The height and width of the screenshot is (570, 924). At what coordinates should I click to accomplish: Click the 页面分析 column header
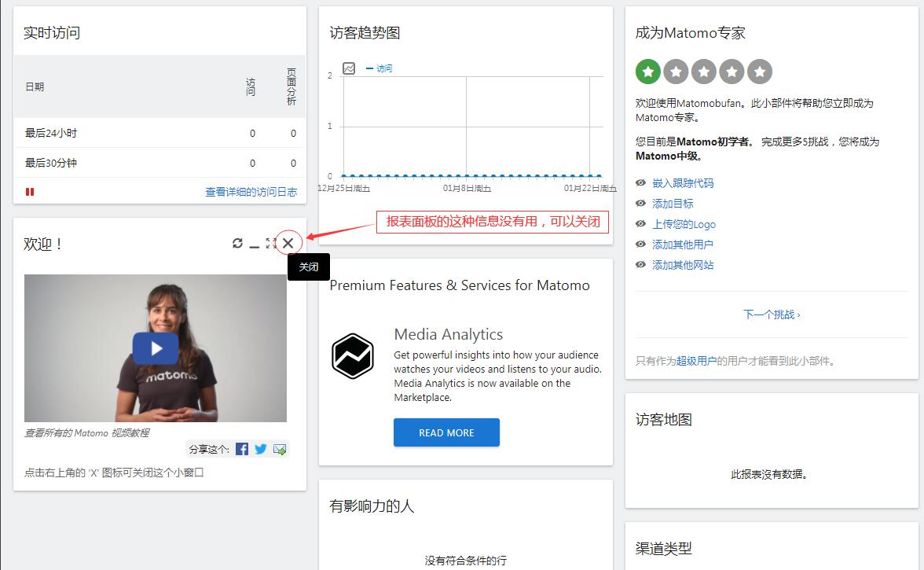point(291,86)
